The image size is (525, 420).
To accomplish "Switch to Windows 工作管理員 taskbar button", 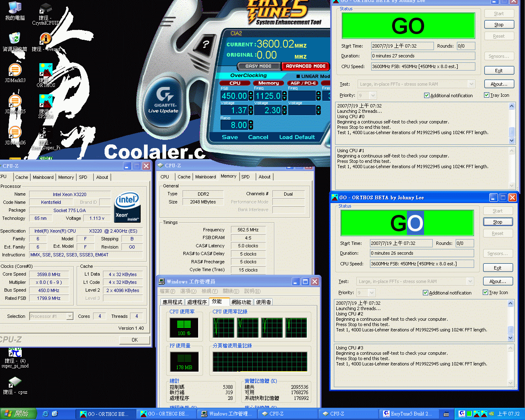I will [x=227, y=414].
